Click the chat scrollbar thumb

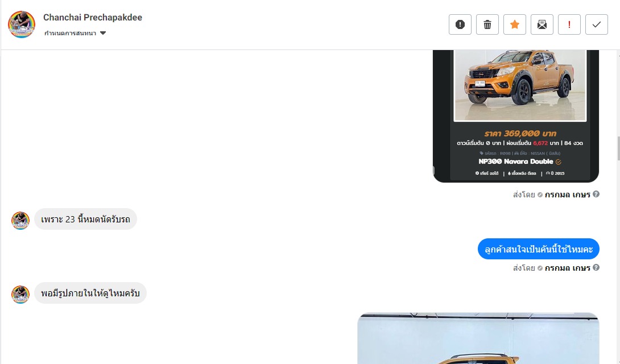pos(619,148)
